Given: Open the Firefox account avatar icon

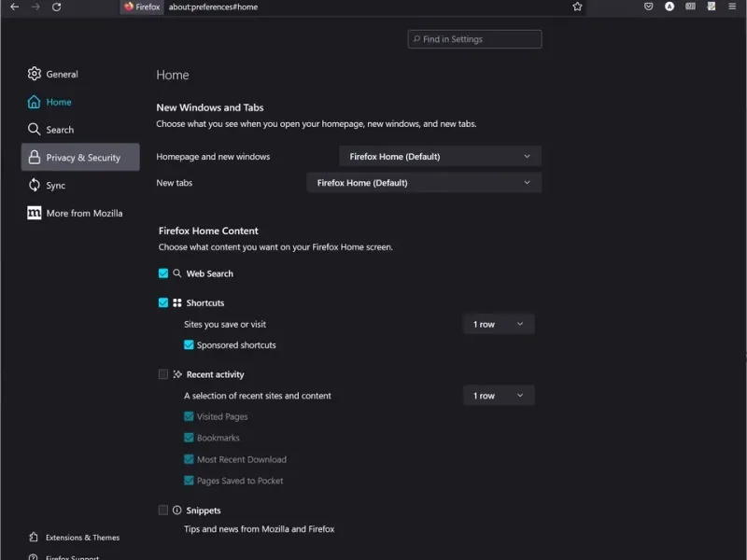Looking at the screenshot, I should (669, 7).
